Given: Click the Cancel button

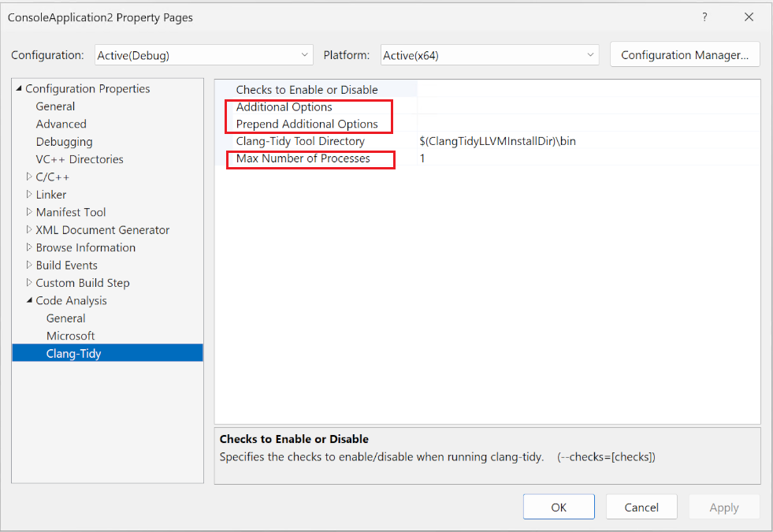Looking at the screenshot, I should (641, 507).
